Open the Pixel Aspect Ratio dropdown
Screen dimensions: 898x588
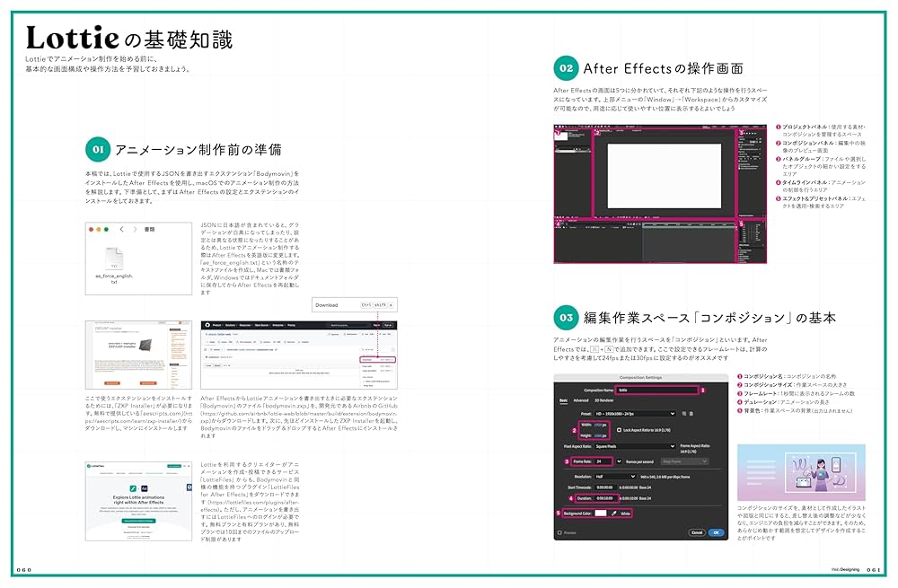(635, 446)
